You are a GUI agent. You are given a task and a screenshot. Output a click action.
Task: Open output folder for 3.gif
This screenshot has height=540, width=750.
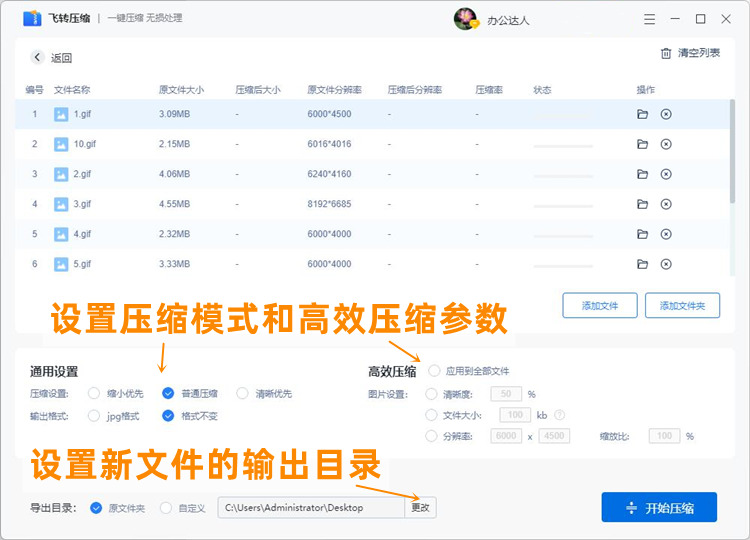[x=642, y=204]
